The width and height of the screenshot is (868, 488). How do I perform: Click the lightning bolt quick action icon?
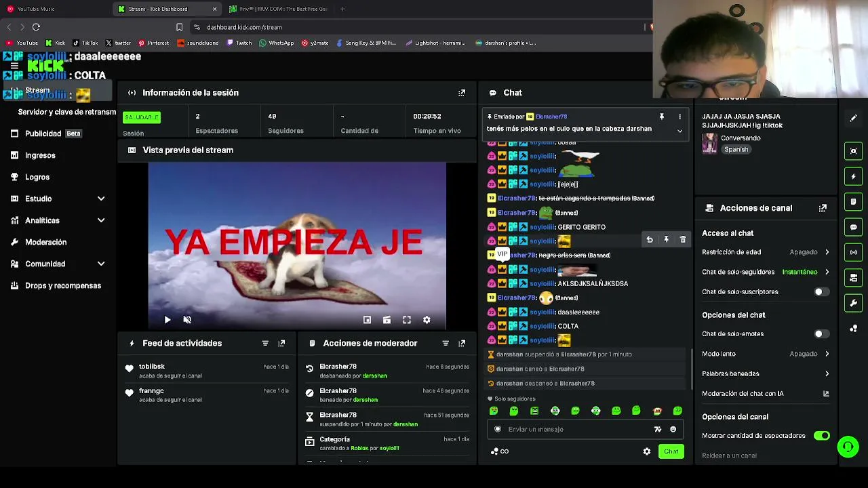coord(854,176)
